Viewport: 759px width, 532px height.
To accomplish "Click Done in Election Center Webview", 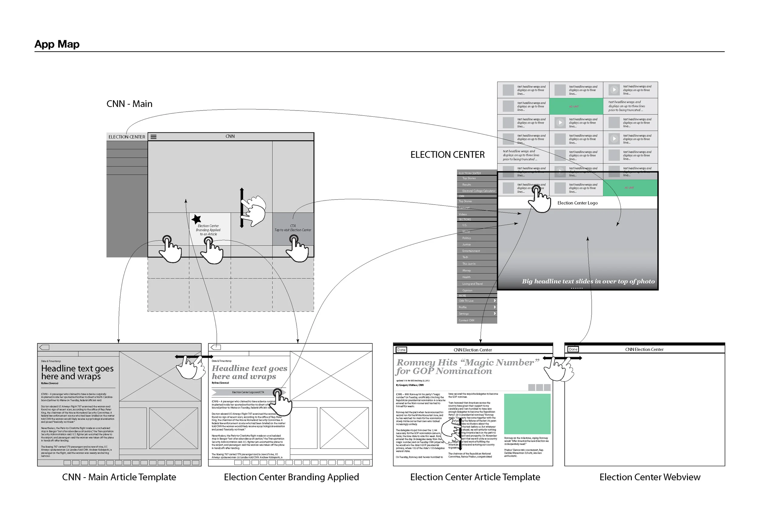I will (573, 349).
